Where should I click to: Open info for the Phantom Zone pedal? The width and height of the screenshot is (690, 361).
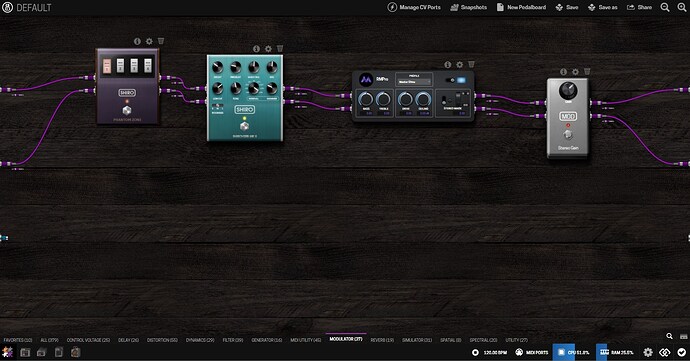pyautogui.click(x=137, y=41)
